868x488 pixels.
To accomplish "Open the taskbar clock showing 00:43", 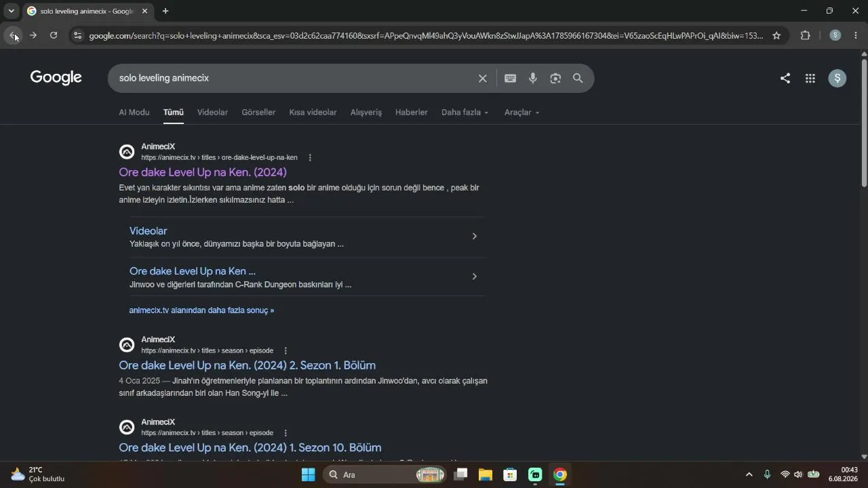I will (843, 474).
